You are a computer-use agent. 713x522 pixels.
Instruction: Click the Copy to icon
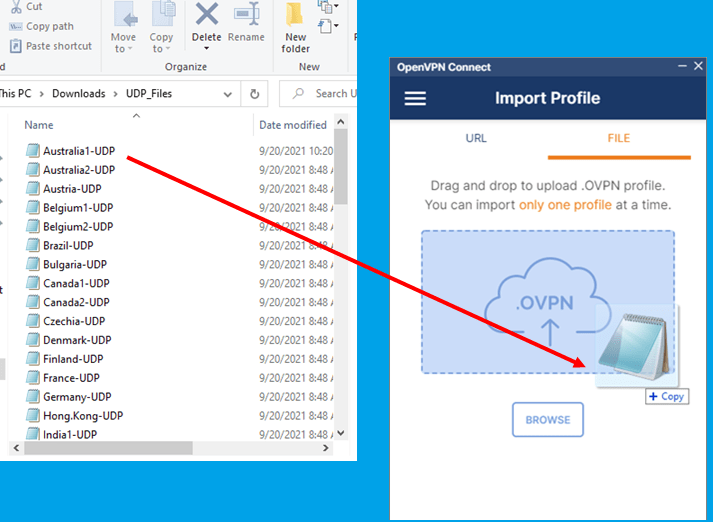(x=163, y=14)
